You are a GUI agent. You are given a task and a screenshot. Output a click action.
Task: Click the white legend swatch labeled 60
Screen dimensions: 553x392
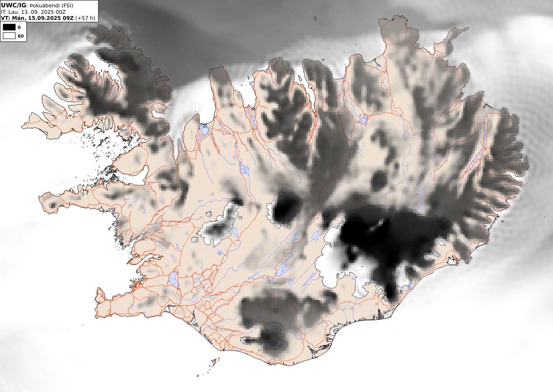coord(9,36)
